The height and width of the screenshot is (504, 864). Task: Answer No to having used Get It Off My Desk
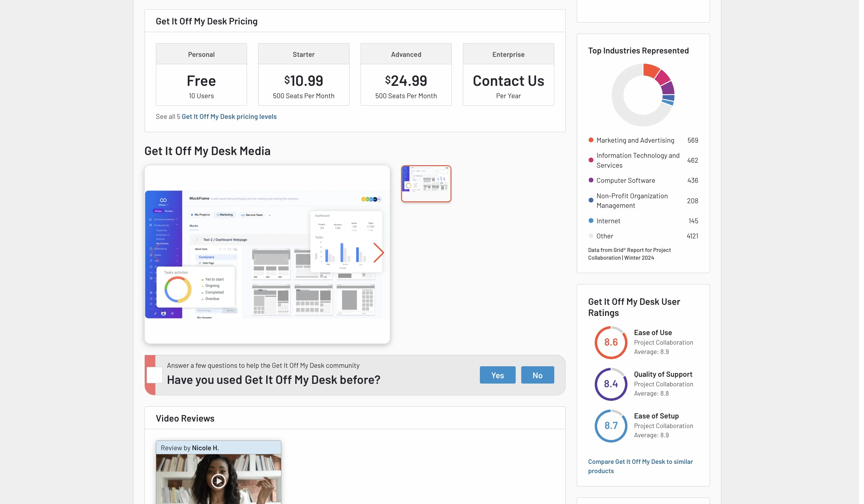click(x=537, y=375)
